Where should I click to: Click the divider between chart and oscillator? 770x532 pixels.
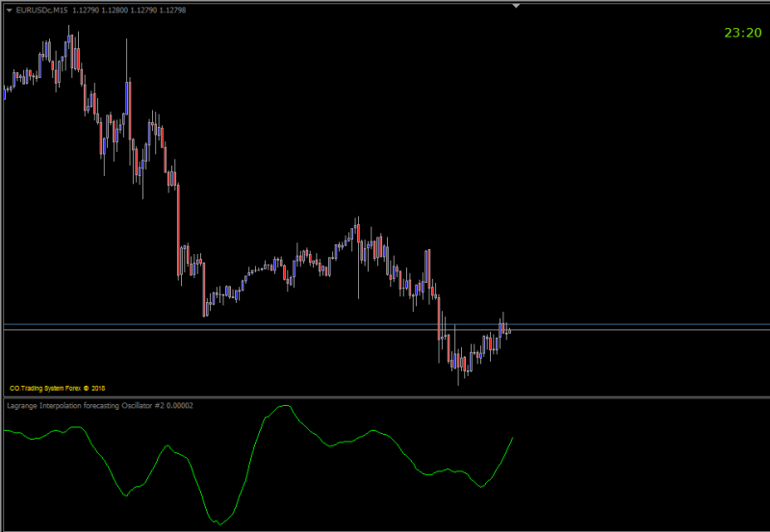(387, 397)
